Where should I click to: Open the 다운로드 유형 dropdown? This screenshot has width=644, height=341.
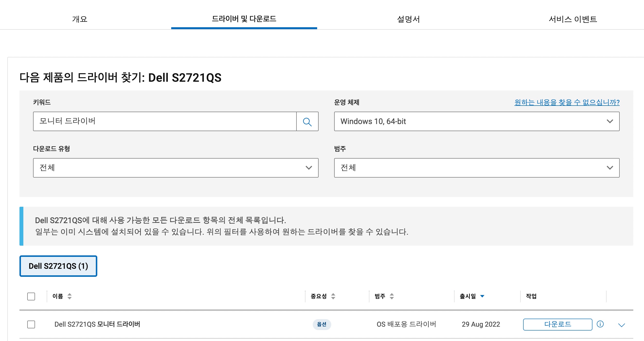tap(176, 168)
